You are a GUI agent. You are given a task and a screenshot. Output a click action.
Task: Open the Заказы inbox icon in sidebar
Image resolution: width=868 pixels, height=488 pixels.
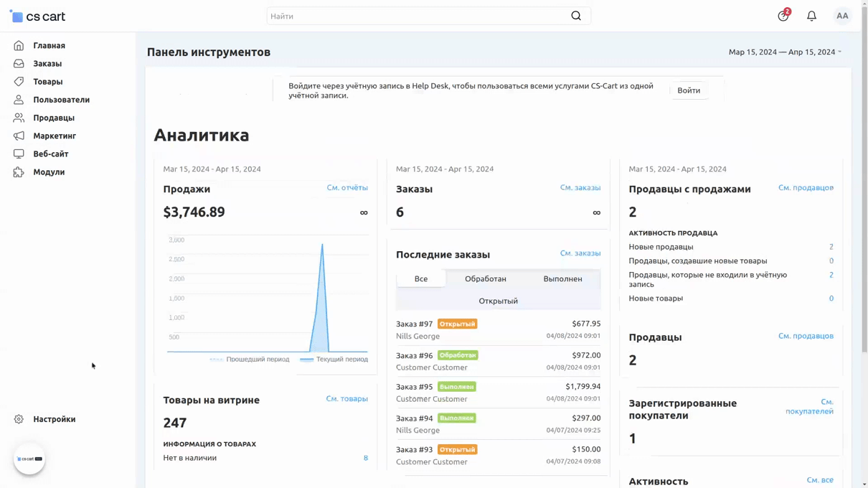tap(19, 63)
